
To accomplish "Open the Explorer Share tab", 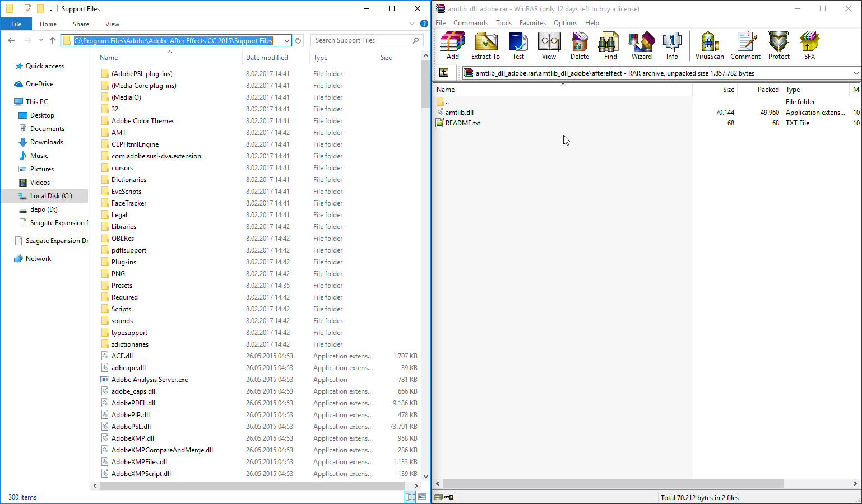I will pyautogui.click(x=81, y=24).
